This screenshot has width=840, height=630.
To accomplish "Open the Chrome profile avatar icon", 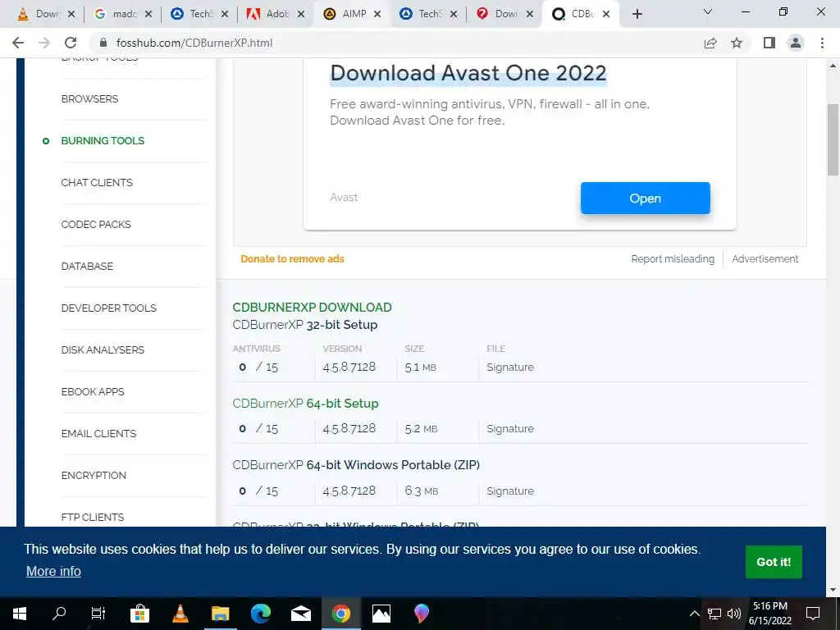I will click(796, 43).
